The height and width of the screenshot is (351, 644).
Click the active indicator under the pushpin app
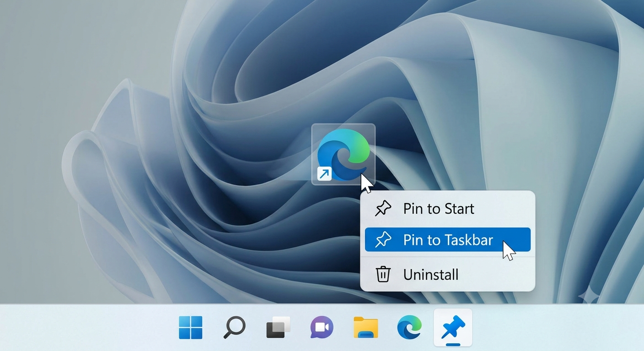pyautogui.click(x=453, y=343)
